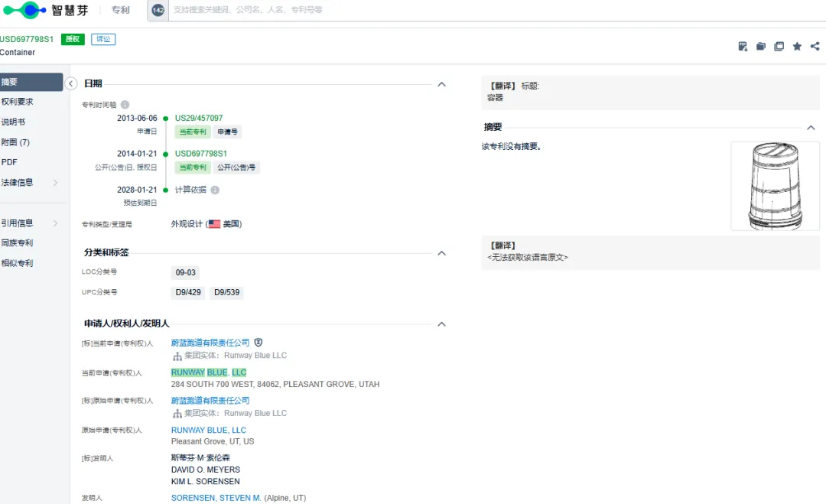Click the date 2028-01-21

(x=137, y=190)
